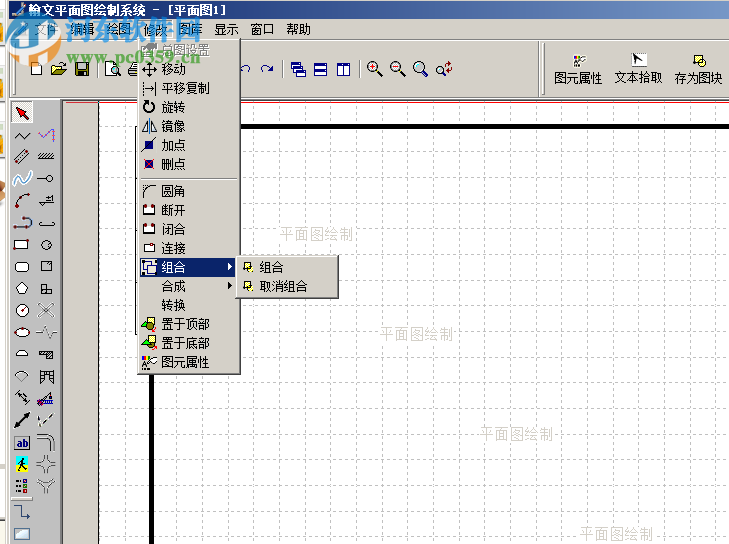Expand the highlighted 组合 submenu

188,267
